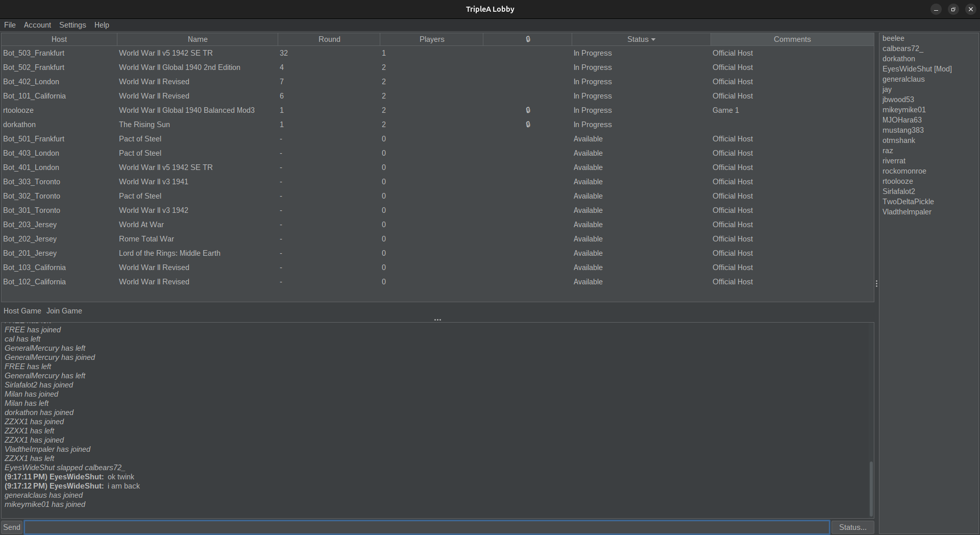Click the Host Game button
Image resolution: width=980 pixels, height=535 pixels.
click(x=22, y=311)
